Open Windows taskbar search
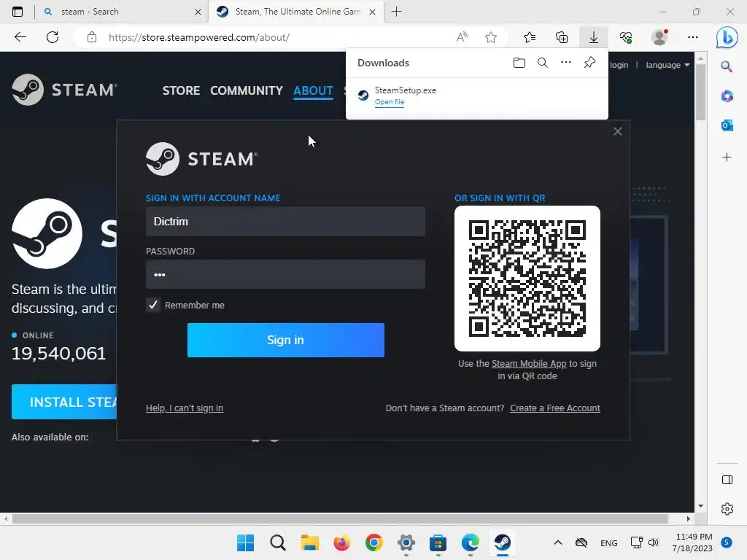 [278, 542]
